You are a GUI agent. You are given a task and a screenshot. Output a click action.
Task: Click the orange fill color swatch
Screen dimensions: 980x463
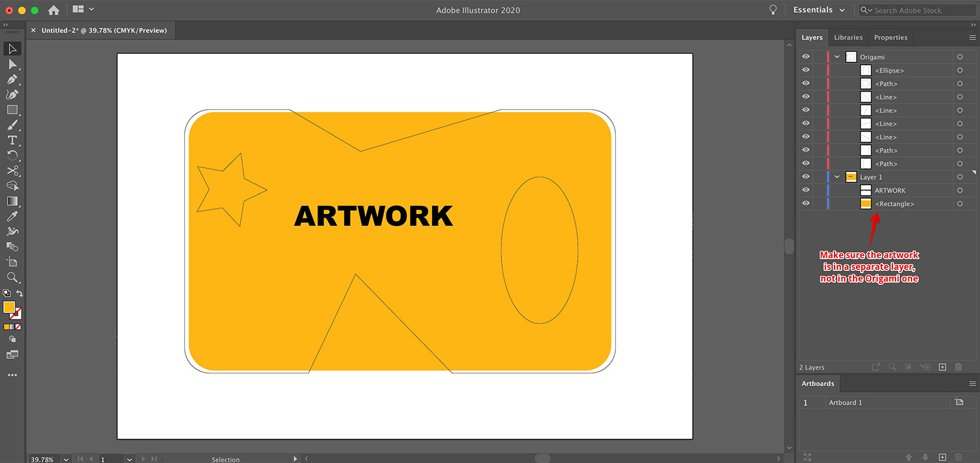click(x=9, y=307)
